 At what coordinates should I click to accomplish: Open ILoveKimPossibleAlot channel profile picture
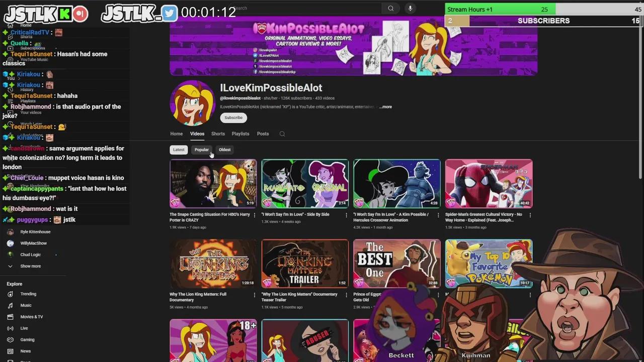(192, 103)
